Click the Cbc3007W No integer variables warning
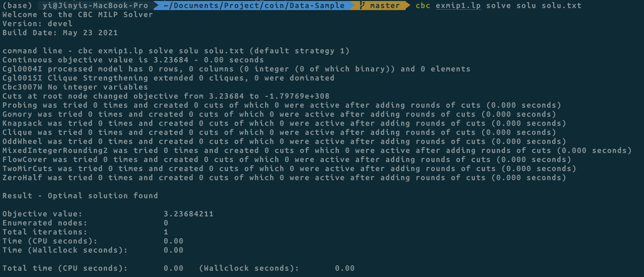644x277 pixels. (75, 87)
